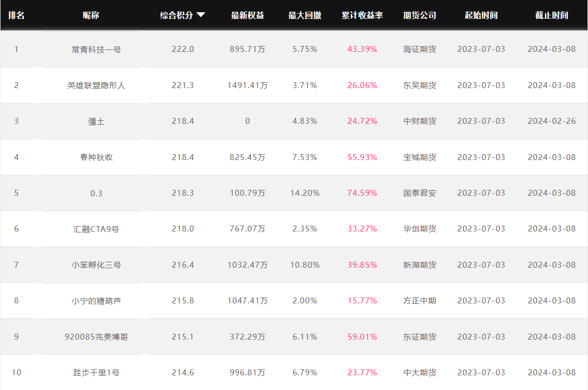This screenshot has width=588, height=390.
Task: Select the score 215.8
Action: (183, 300)
